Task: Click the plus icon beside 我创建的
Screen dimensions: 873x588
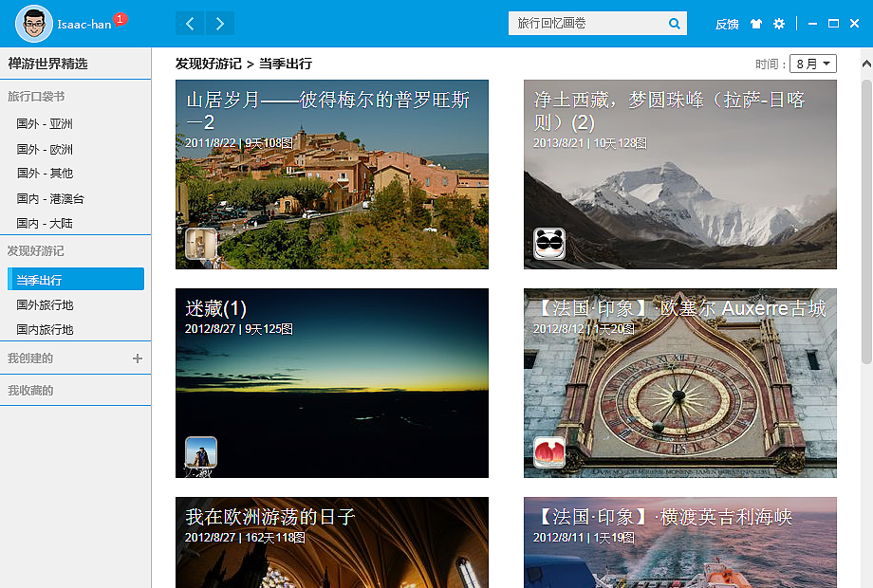Action: point(138,358)
